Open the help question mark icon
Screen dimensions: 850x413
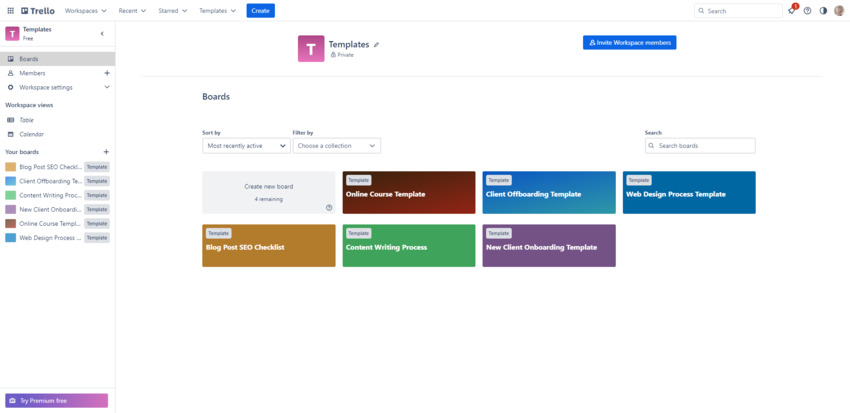[x=807, y=11]
